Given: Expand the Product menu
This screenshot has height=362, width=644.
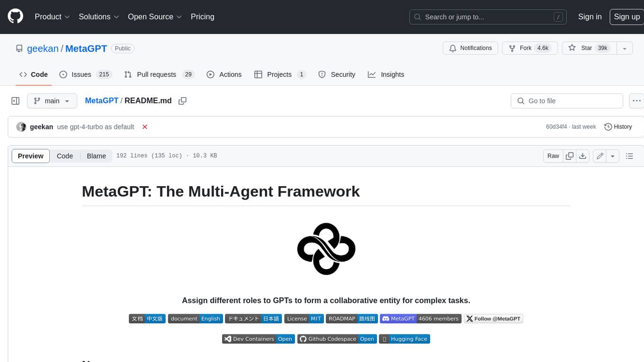Looking at the screenshot, I should tap(52, 17).
